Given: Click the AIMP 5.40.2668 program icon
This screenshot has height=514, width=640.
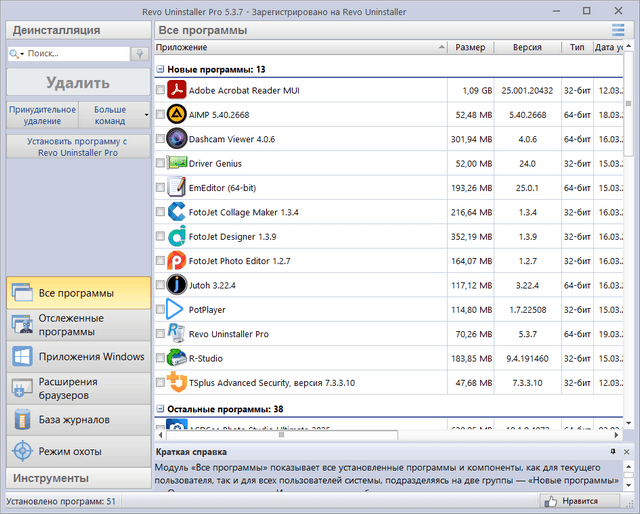Looking at the screenshot, I should tap(177, 115).
